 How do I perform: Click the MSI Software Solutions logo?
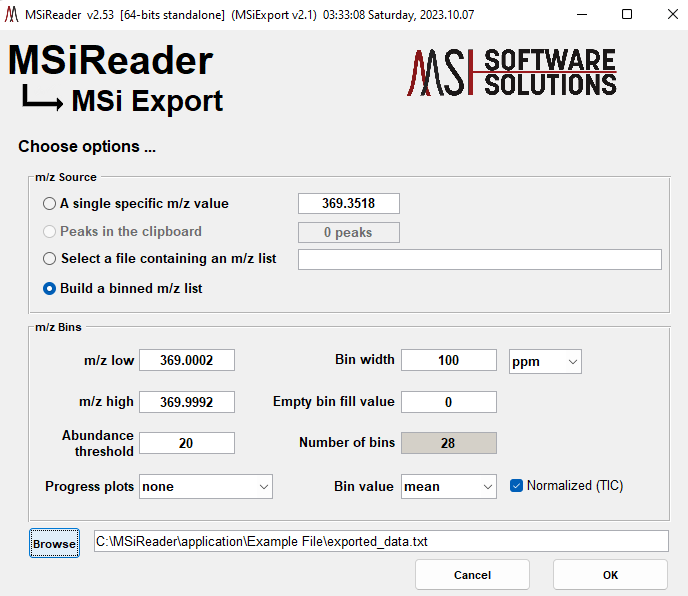512,72
